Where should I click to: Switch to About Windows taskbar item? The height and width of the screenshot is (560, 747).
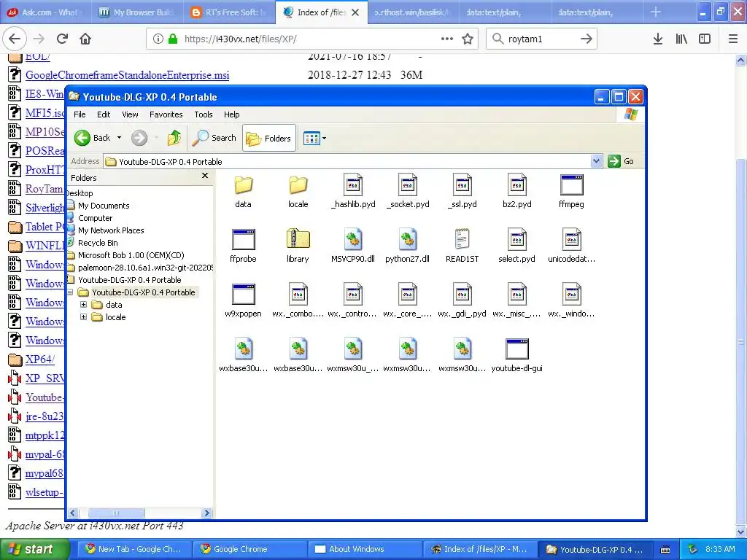tap(365, 549)
